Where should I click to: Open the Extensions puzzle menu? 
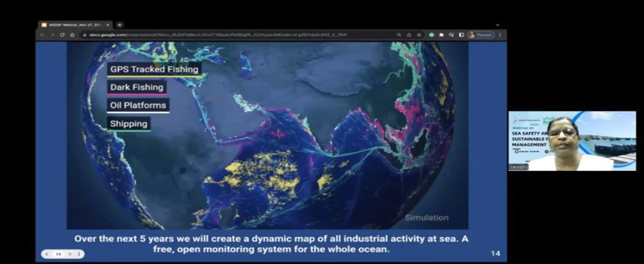click(441, 35)
